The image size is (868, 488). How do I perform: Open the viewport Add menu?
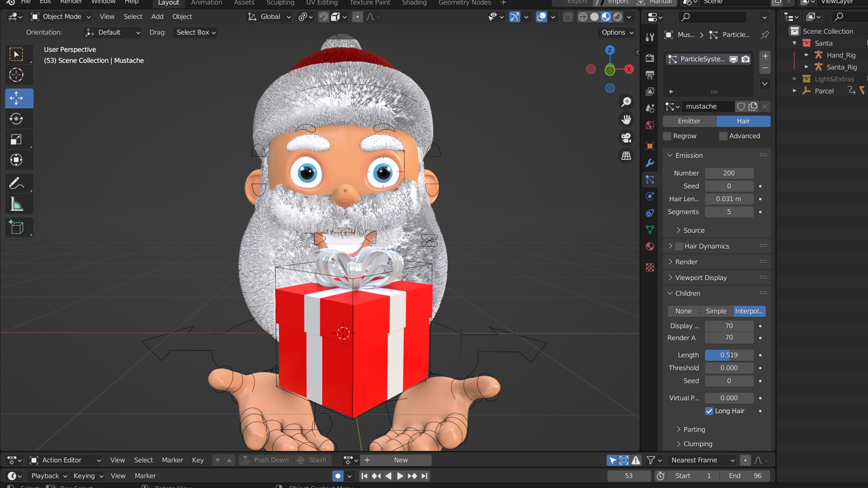click(x=157, y=17)
